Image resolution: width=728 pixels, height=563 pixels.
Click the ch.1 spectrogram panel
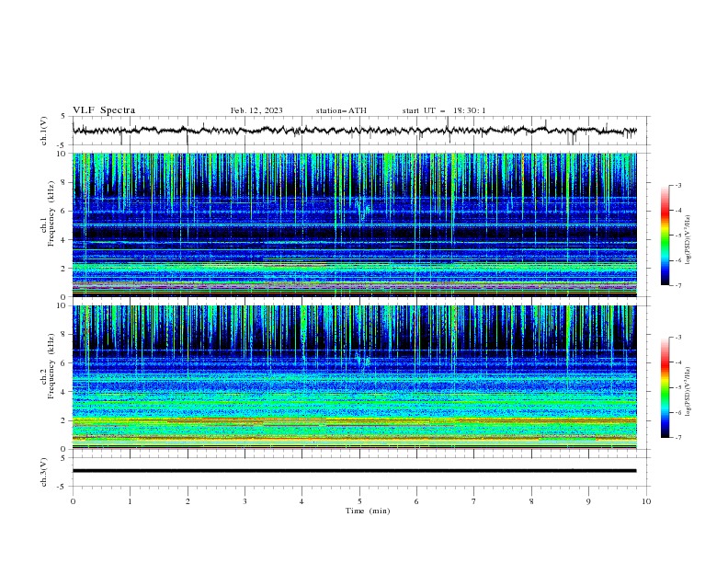pyautogui.click(x=354, y=224)
